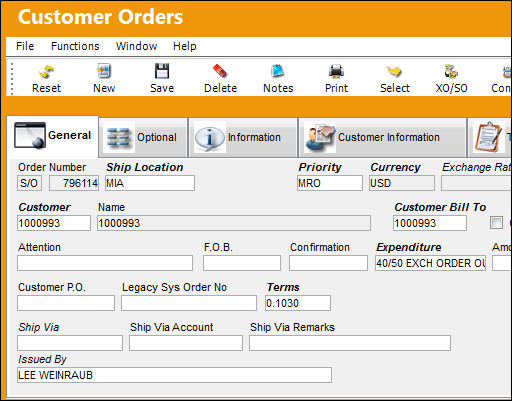Edit the Issued By field LEE WEINRAUB

pos(174,375)
